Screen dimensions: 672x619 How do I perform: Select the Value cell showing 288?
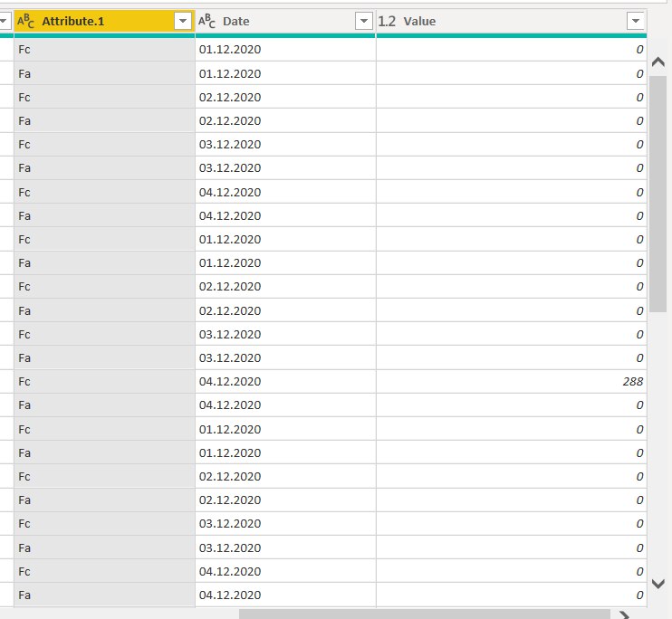tap(512, 381)
